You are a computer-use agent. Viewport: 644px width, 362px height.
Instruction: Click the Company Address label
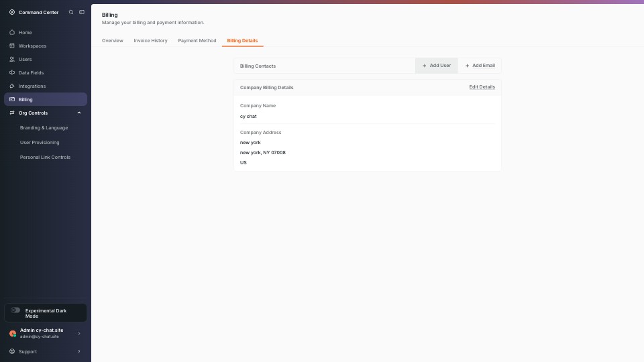pyautogui.click(x=260, y=133)
